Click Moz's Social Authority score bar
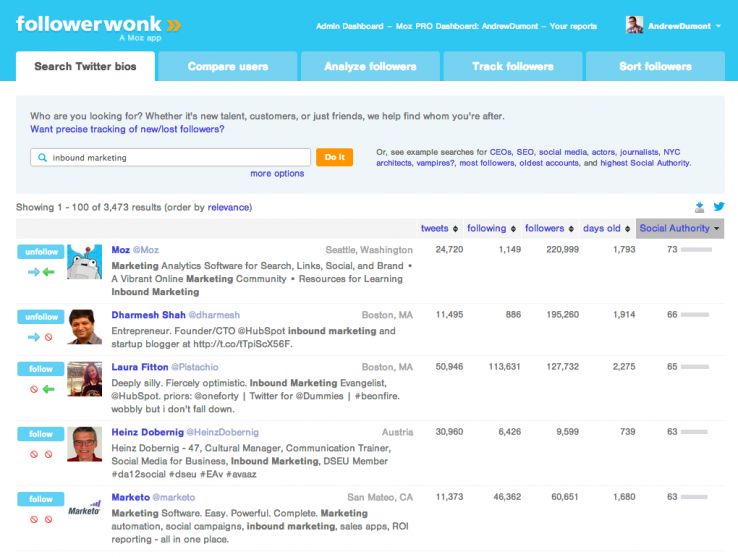 click(696, 250)
